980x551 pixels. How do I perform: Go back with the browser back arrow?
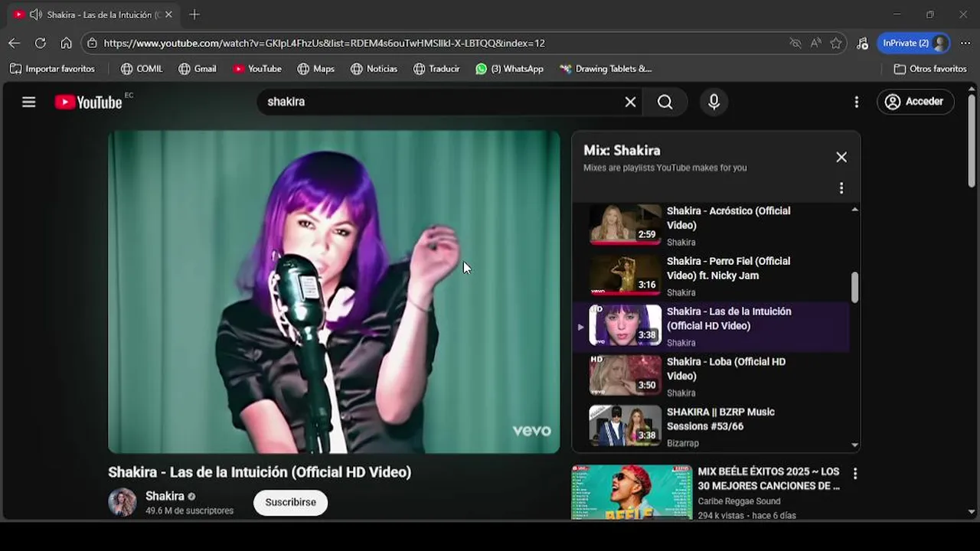(14, 43)
